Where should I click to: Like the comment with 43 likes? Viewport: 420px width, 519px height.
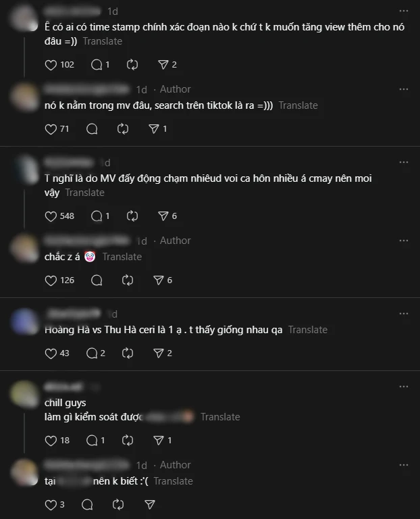tap(51, 353)
